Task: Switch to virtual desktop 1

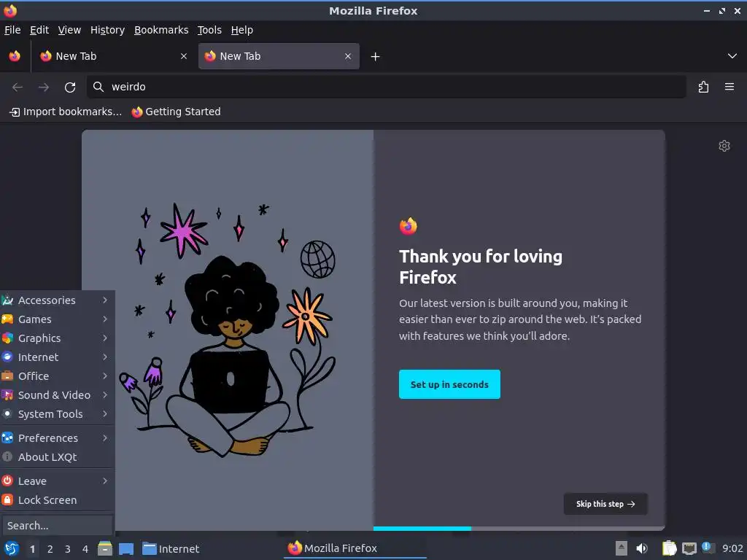Action: tap(32, 549)
